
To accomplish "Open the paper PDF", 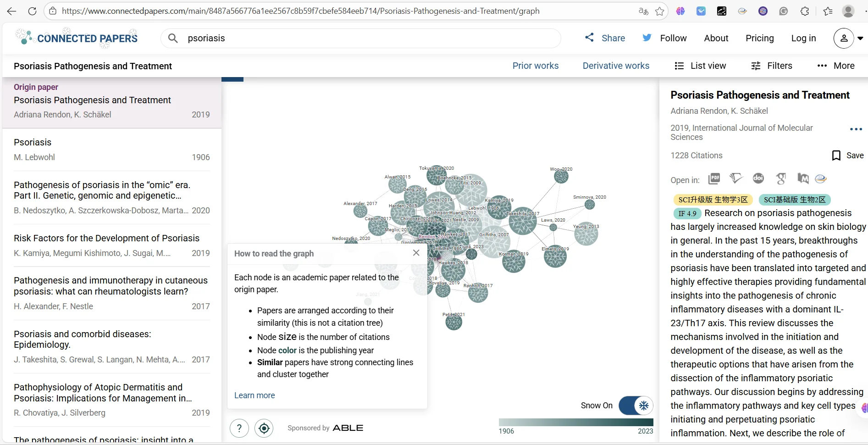I will (714, 179).
